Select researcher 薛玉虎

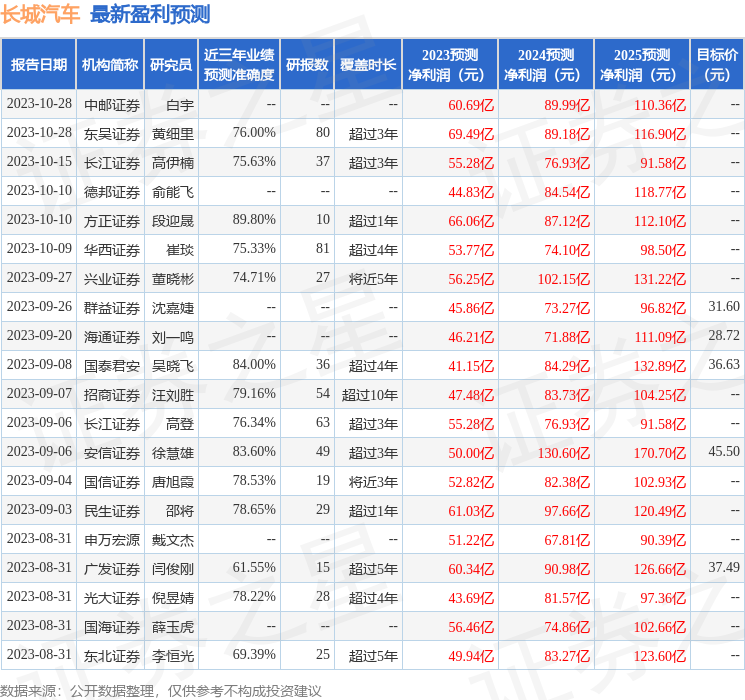tap(173, 627)
